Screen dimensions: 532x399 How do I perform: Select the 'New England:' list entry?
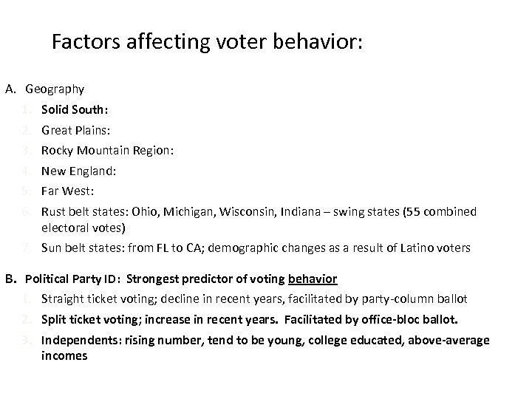click(79, 171)
